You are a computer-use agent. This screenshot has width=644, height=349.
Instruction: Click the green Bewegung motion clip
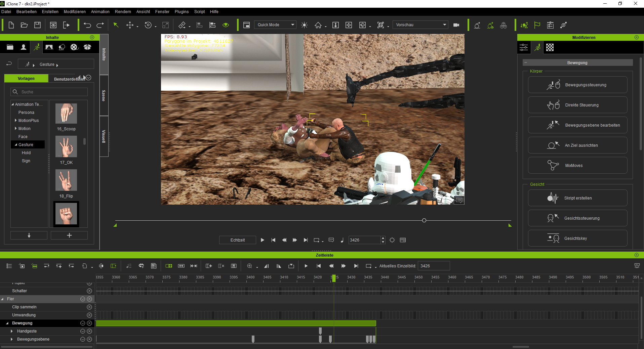236,323
